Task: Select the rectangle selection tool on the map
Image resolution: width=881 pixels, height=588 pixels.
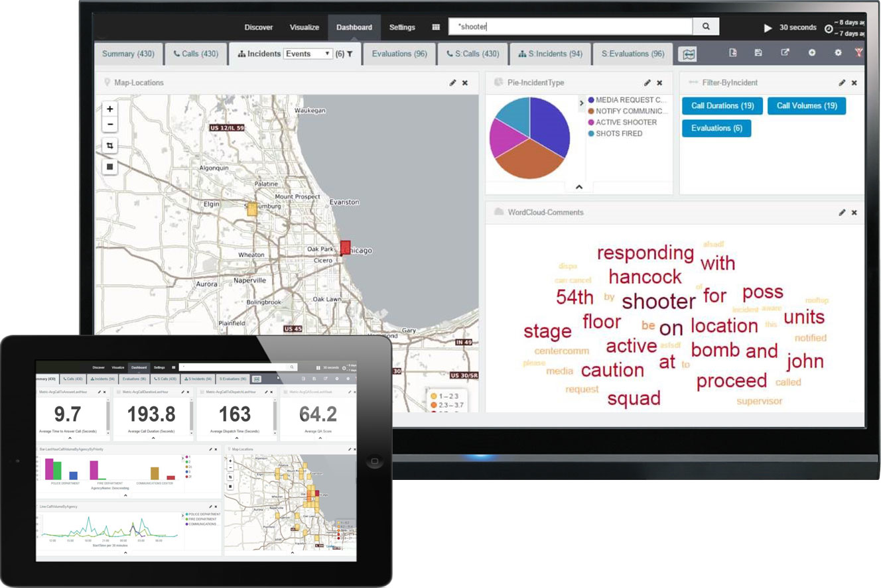Action: pyautogui.click(x=109, y=145)
